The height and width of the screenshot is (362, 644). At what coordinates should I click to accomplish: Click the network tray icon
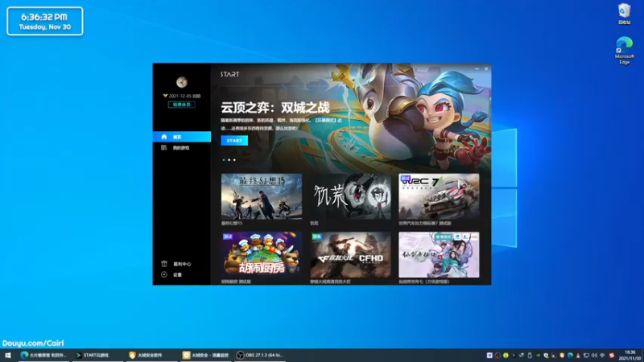point(586,356)
